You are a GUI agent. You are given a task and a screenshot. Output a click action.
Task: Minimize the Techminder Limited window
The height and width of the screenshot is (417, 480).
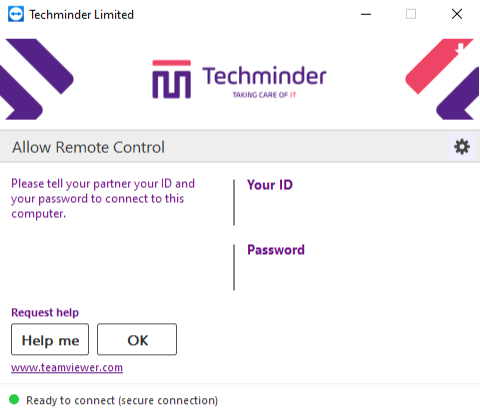(x=366, y=14)
